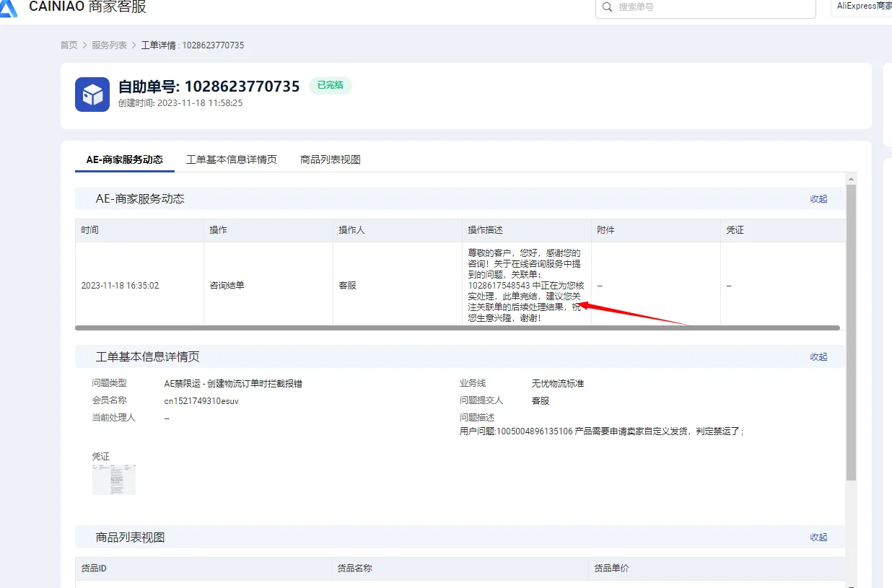
Task: Click the 操作描述 column header
Action: (527, 230)
